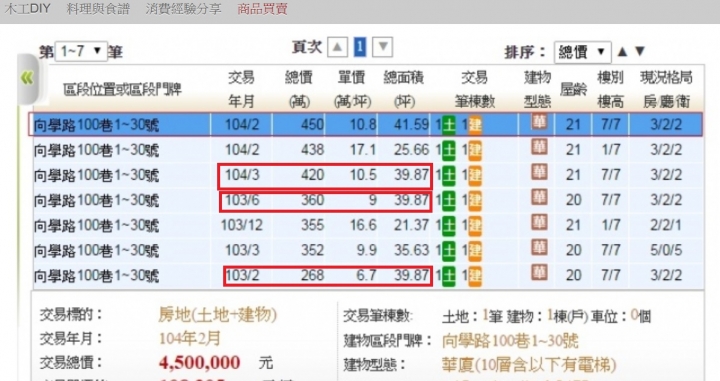Click the orange building icon in the 450 row
The height and width of the screenshot is (381, 720).
point(475,125)
